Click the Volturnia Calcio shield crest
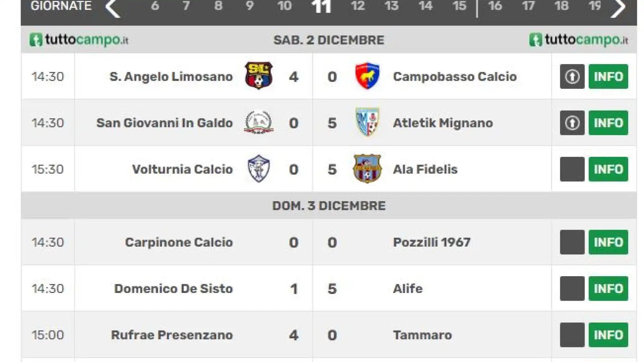The image size is (644, 362). [259, 169]
